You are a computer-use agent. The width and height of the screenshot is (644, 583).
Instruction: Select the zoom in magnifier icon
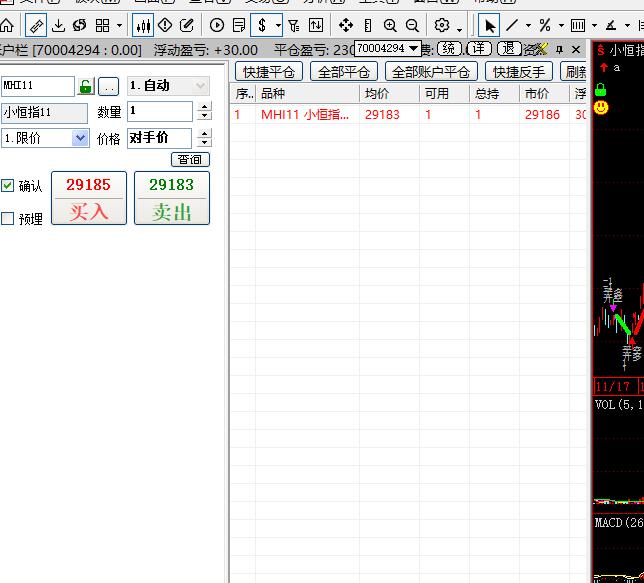390,25
